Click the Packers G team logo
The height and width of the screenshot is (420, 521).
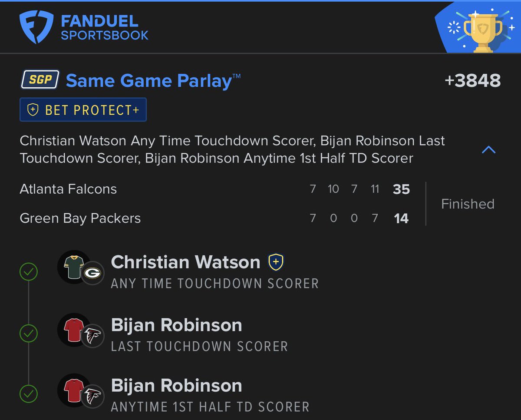(93, 273)
